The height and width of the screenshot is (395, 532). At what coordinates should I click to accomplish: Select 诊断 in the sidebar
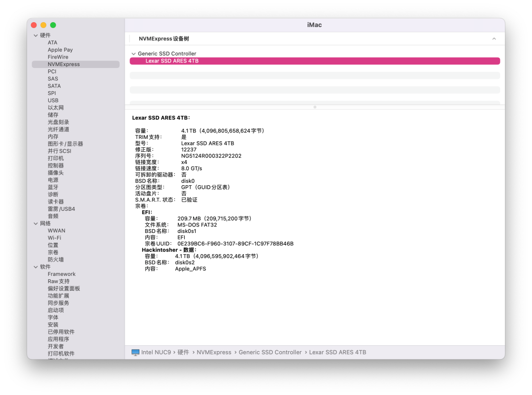pyautogui.click(x=53, y=195)
